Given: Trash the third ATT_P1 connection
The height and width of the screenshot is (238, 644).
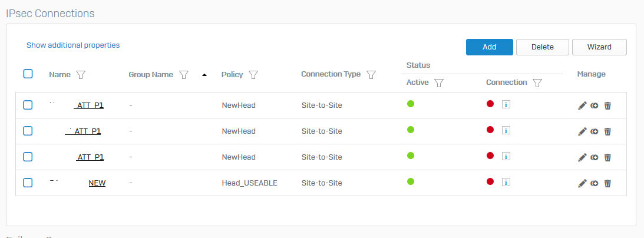Looking at the screenshot, I should pos(608,157).
